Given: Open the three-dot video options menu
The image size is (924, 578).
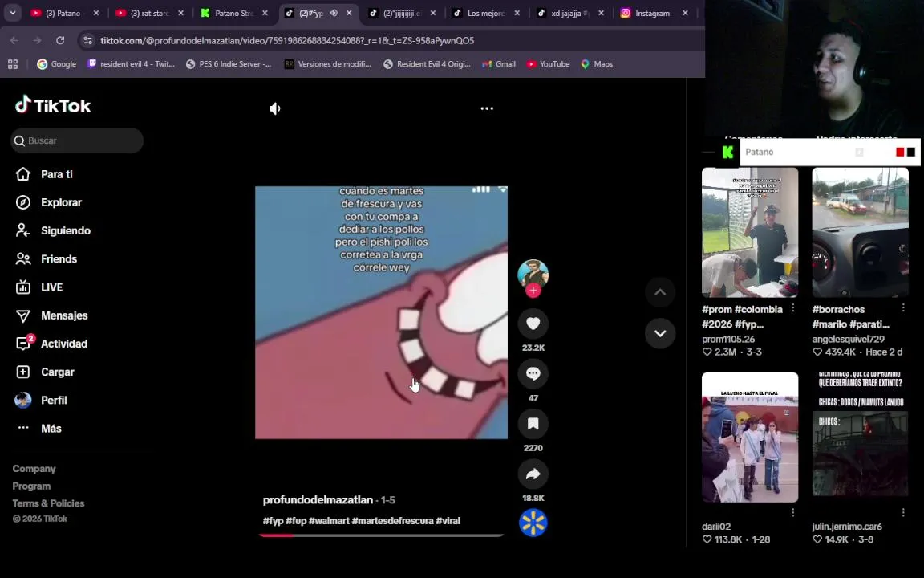Looking at the screenshot, I should tap(487, 108).
